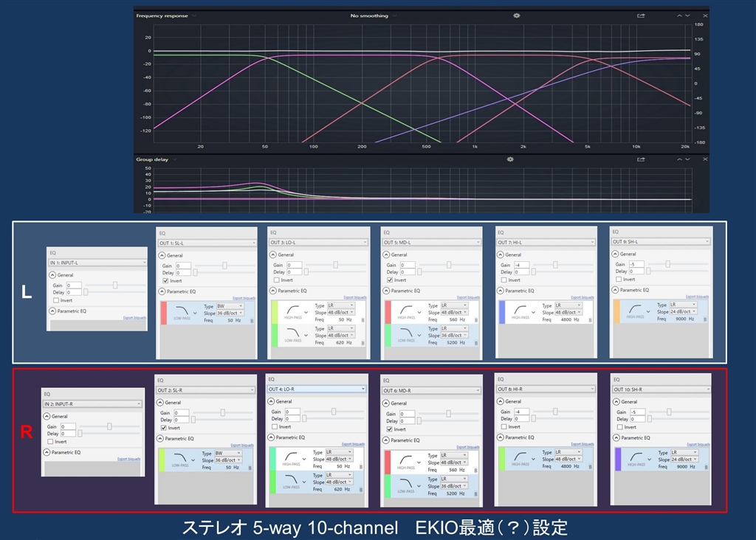The width and height of the screenshot is (756, 540).
Task: Check Invert in OUT 10: SH-R
Action: [620, 427]
